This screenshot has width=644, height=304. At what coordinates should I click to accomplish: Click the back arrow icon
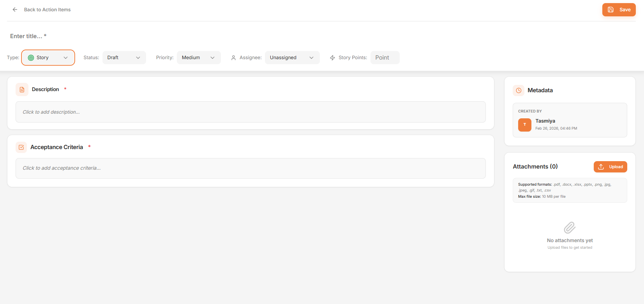pos(15,10)
